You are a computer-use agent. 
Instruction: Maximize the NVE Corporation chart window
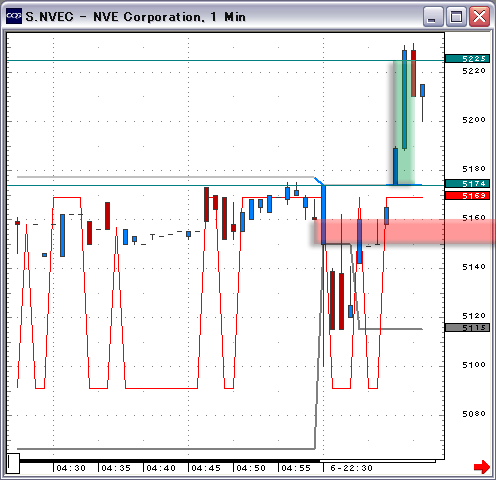[456, 17]
